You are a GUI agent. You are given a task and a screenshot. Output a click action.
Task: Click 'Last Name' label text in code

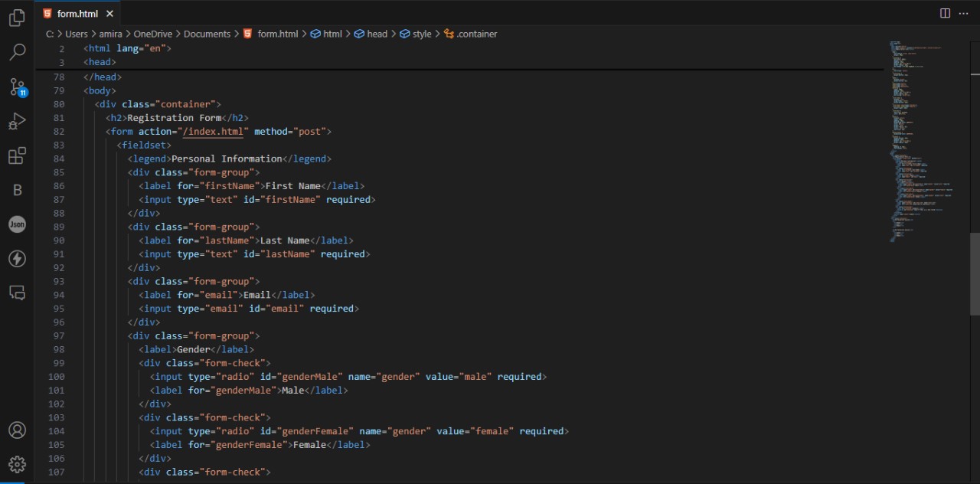[285, 240]
